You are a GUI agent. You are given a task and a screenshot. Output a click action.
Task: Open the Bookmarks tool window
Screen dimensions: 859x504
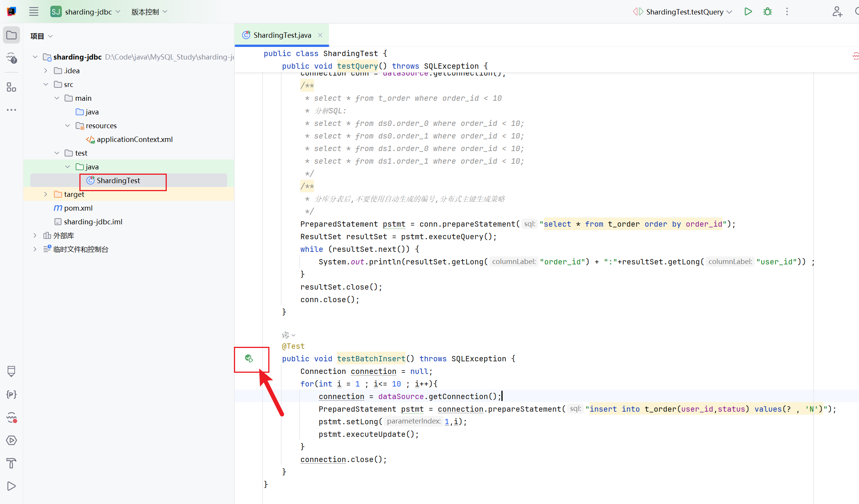(11, 371)
